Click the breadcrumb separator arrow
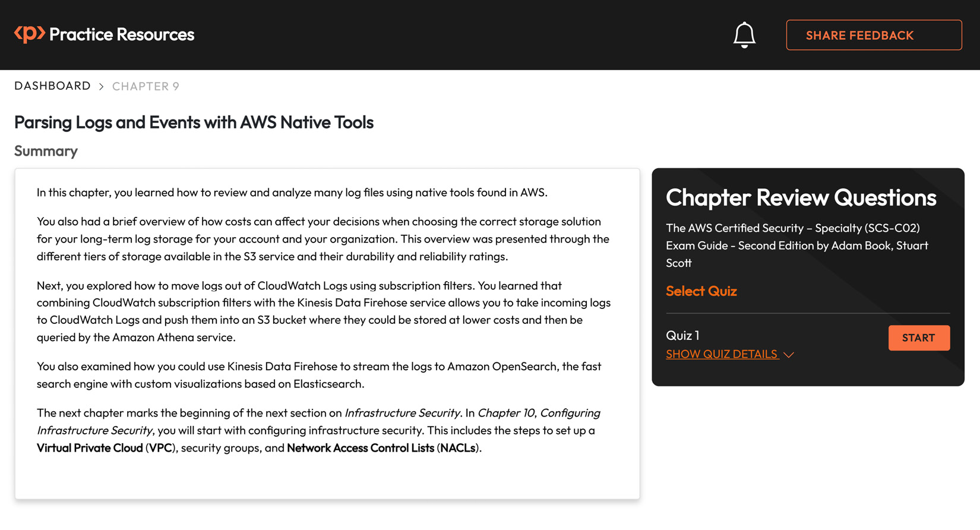 102,87
